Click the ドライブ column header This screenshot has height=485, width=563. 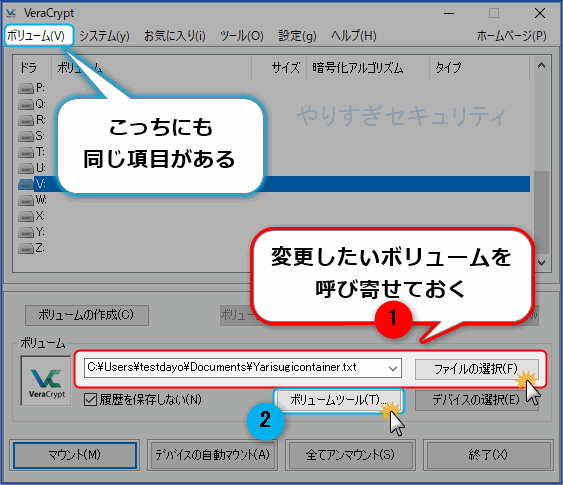pyautogui.click(x=32, y=67)
